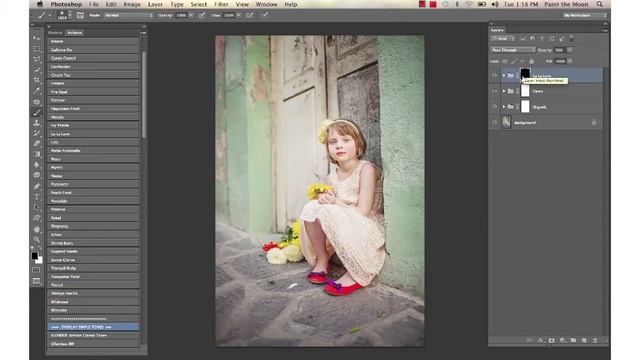Select the Eraser tool

pos(37,144)
